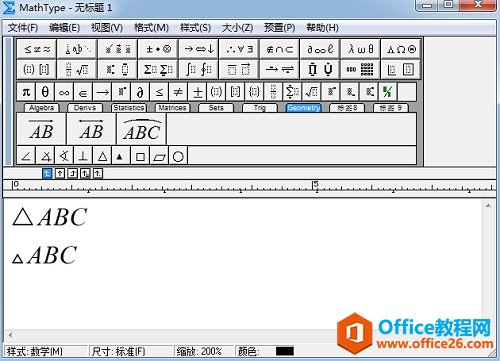Insert the infinity symbol
500x361 pixels.
click(64, 92)
